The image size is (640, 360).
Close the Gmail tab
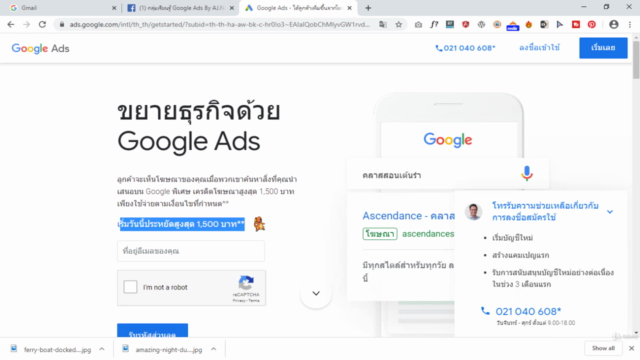tap(114, 8)
